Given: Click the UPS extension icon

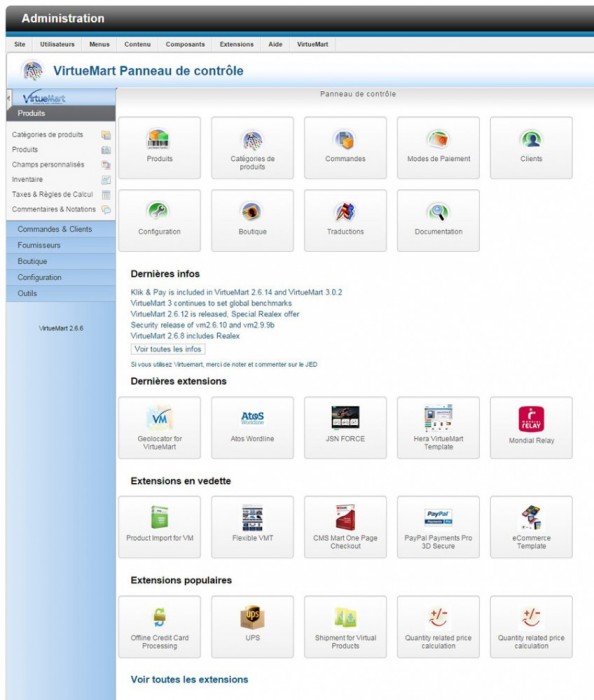Looking at the screenshot, I should pos(252,627).
